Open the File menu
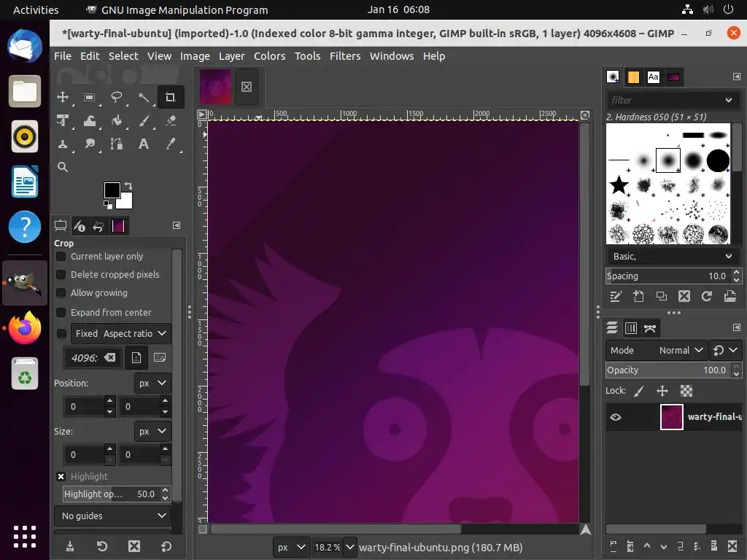The image size is (747, 560). 63,55
